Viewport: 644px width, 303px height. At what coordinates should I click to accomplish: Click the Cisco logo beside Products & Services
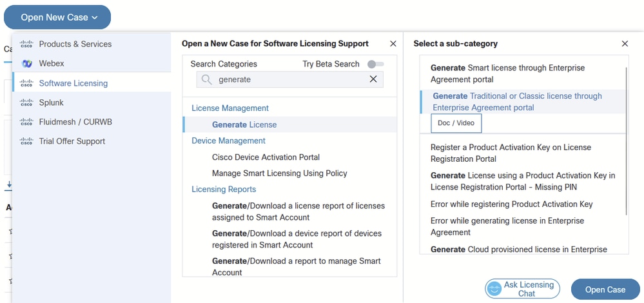coord(26,44)
